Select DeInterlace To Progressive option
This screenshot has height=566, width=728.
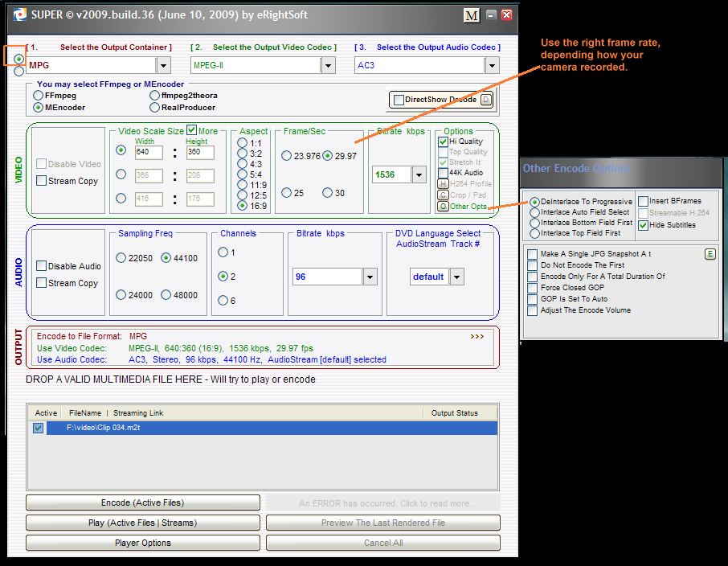tap(535, 202)
